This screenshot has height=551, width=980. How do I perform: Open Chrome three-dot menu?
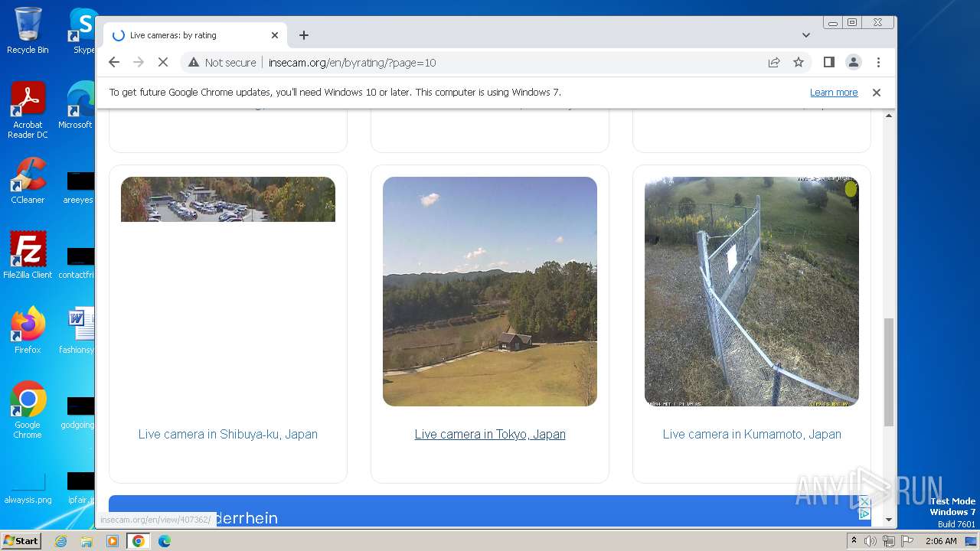coord(878,63)
